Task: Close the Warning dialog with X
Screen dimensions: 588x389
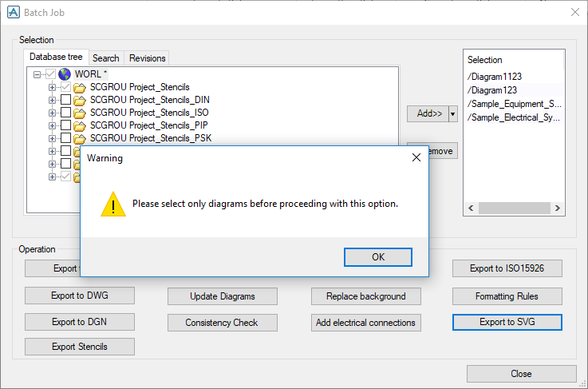Action: tap(416, 157)
